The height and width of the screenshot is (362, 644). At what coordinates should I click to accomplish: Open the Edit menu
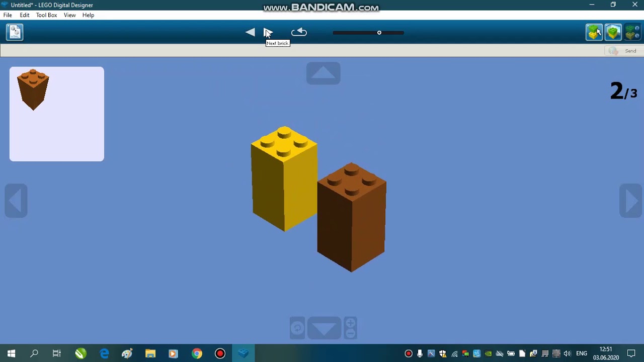(x=25, y=15)
